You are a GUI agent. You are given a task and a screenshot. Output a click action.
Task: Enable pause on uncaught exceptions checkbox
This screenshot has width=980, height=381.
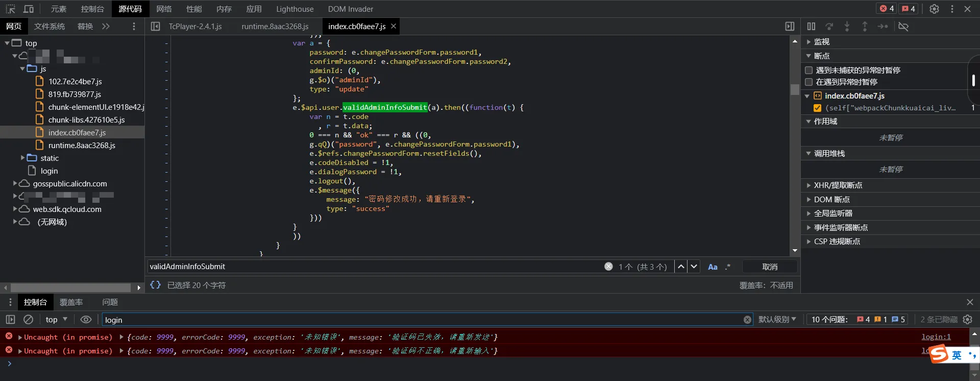click(808, 70)
